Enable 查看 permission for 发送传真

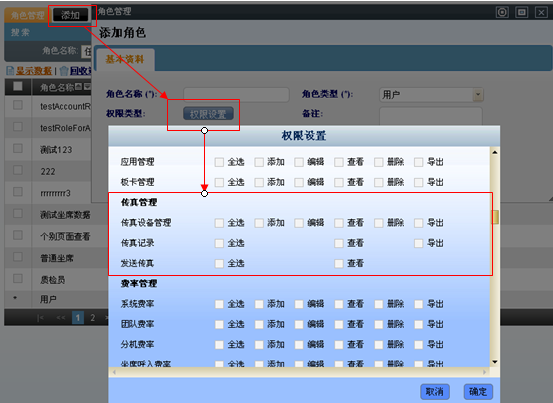(339, 263)
